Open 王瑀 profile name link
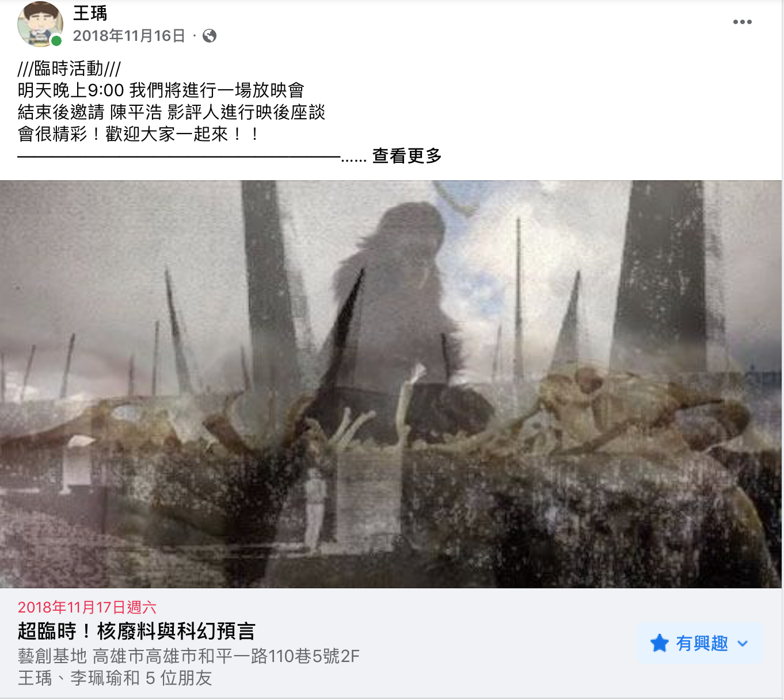Screen dimensions: 784x700 [x=90, y=13]
